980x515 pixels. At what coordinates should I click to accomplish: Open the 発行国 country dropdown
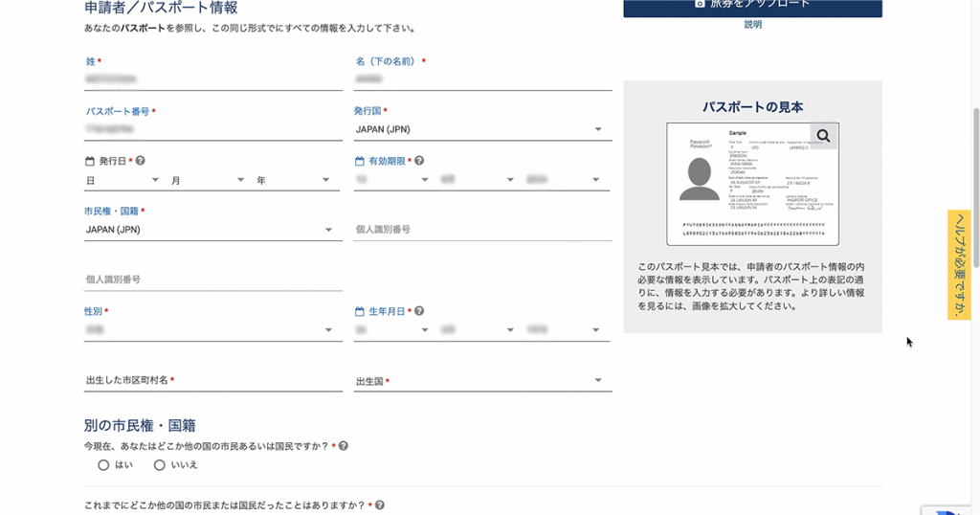[x=482, y=129]
